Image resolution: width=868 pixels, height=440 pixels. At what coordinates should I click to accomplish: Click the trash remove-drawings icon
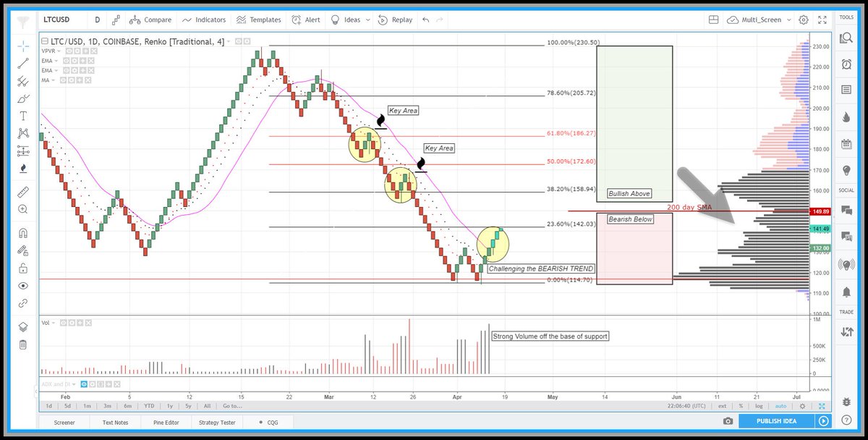coord(23,344)
